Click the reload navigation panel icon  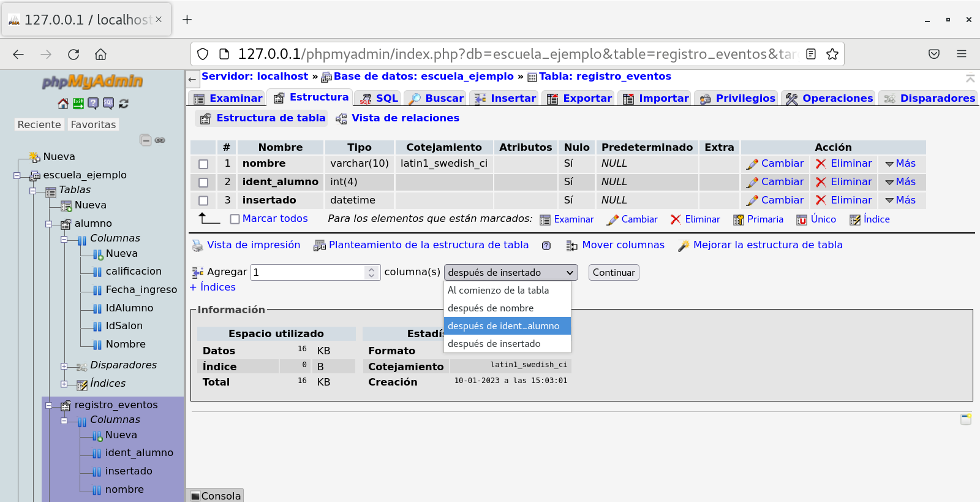tap(124, 104)
